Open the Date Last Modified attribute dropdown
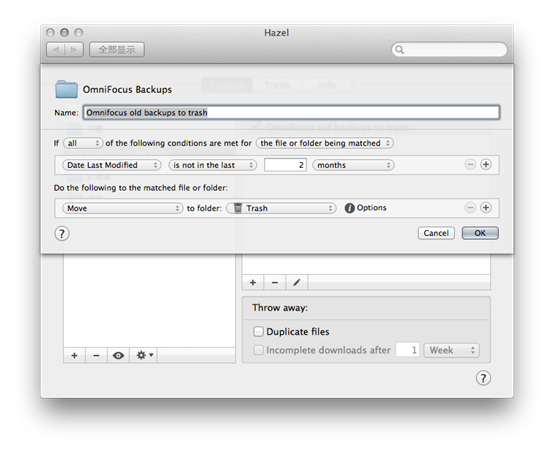 (x=112, y=165)
